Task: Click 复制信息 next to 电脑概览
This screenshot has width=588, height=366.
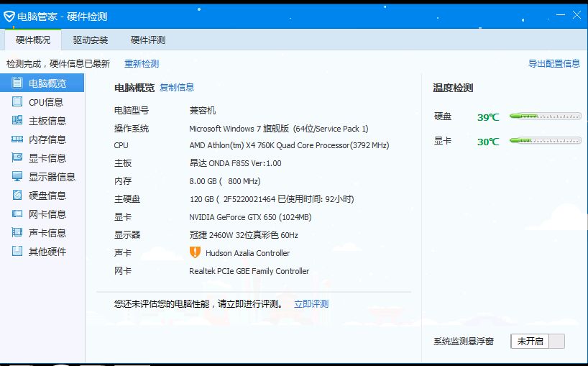Action: coord(177,88)
